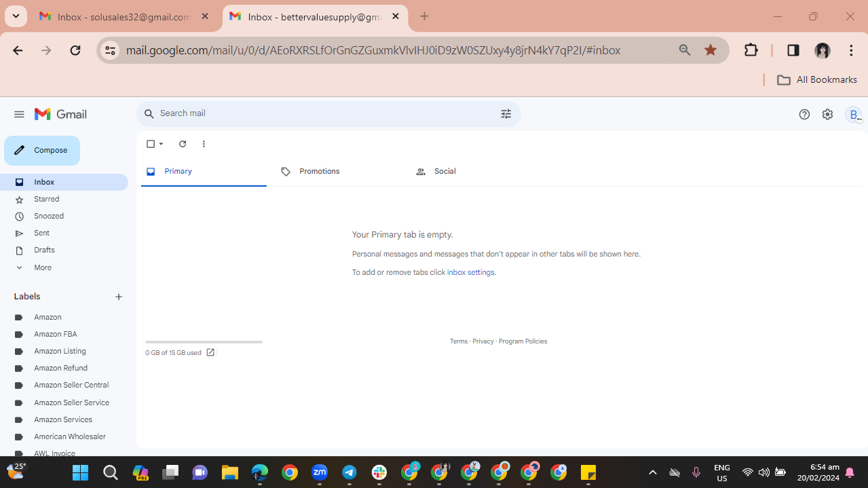Close the solusales32 Inbox tab
Image resolution: width=868 pixels, height=488 pixels.
[x=205, y=16]
